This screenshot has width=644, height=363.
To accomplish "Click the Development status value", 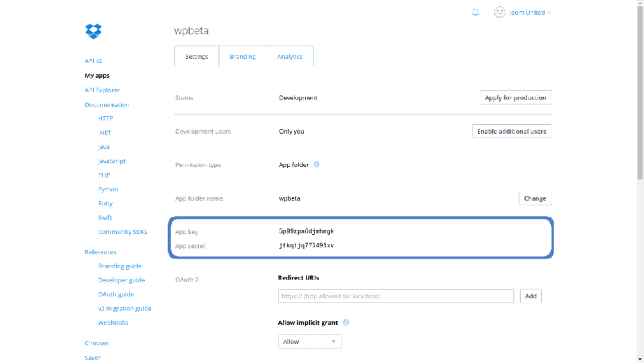I will 298,97.
